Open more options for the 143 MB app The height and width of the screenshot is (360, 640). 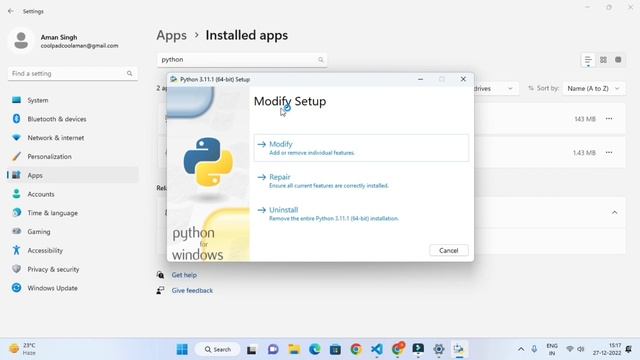609,119
